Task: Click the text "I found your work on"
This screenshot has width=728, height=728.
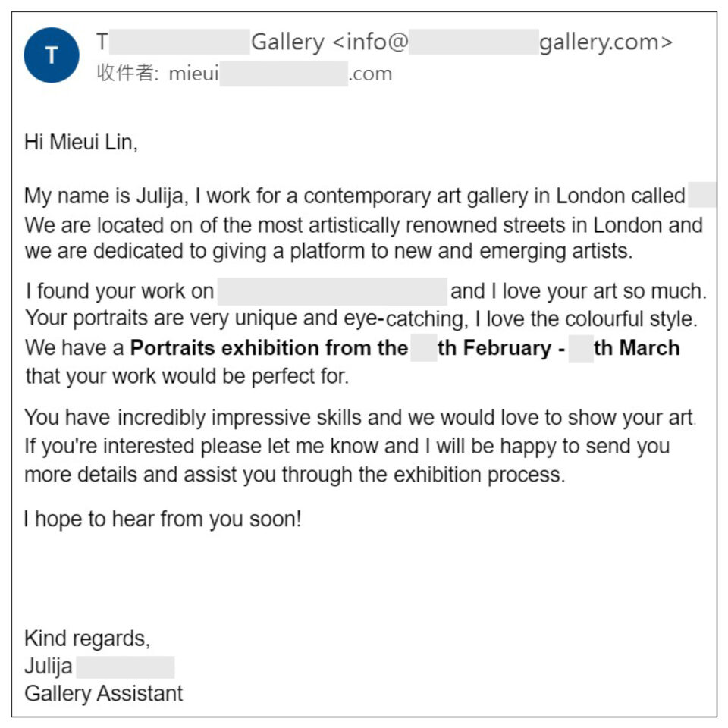Action: click(x=120, y=291)
